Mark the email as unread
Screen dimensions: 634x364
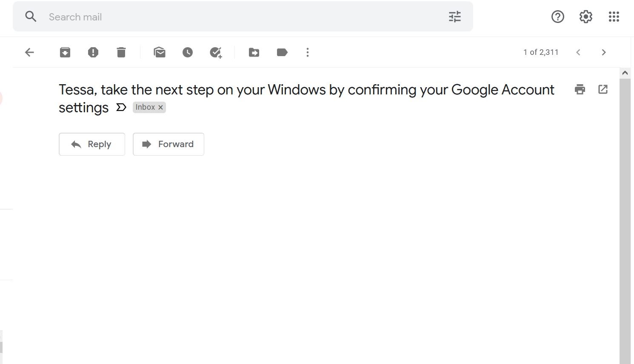(x=160, y=52)
